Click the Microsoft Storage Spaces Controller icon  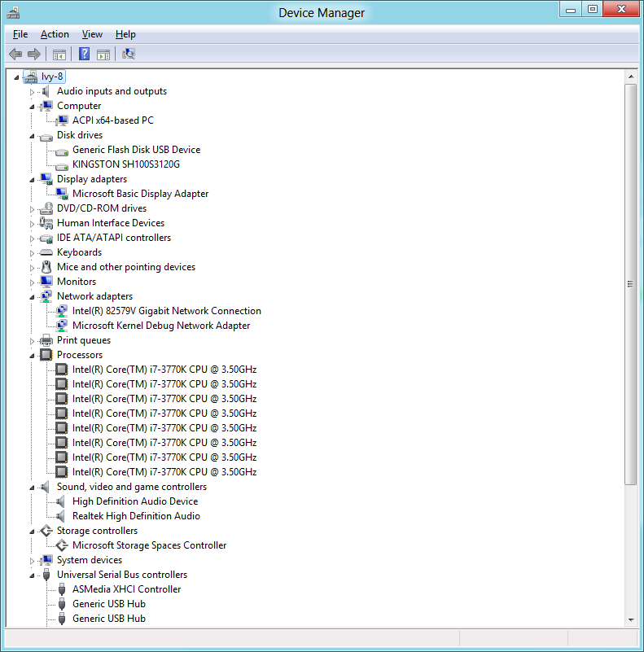coord(62,545)
